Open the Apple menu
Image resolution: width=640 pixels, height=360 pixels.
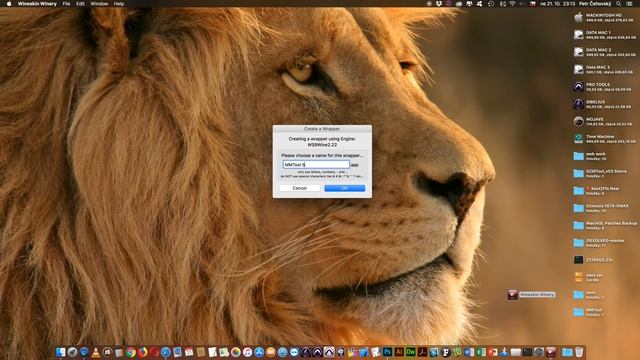coord(9,4)
